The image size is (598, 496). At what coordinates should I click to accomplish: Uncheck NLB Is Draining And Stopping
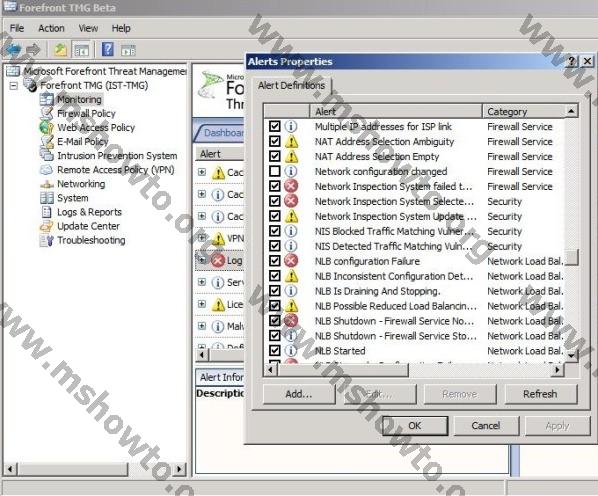pos(275,291)
